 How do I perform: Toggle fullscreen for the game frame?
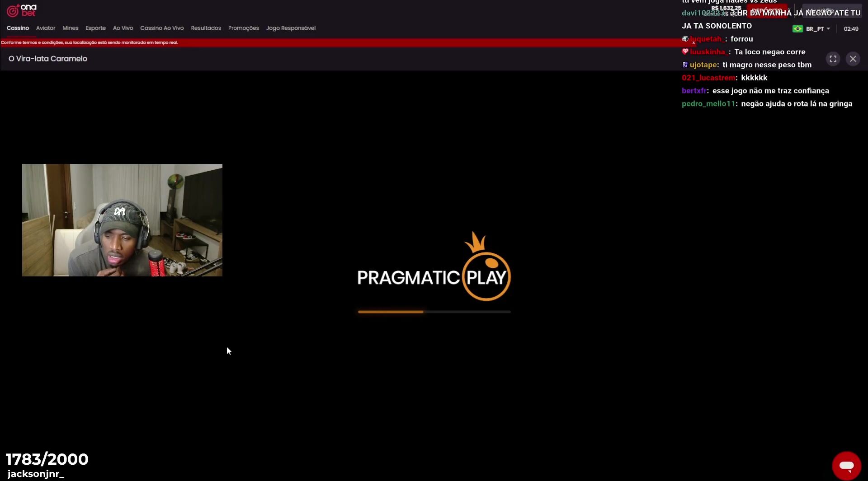833,59
